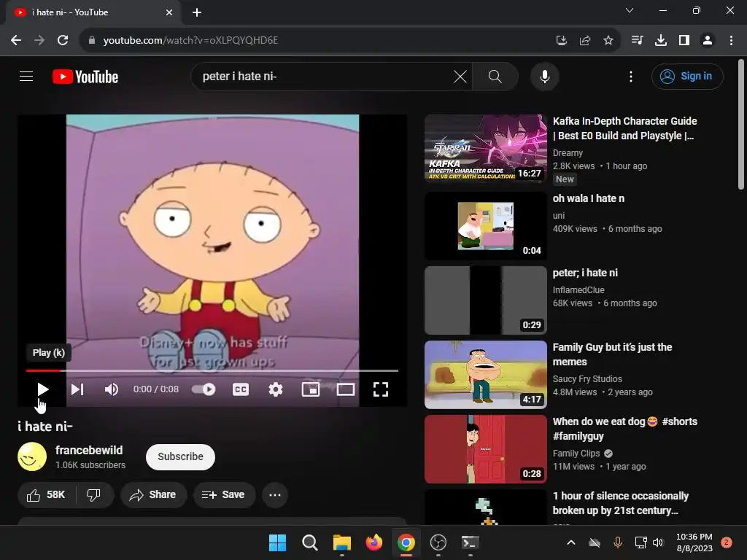Open the francebewild channel name link
Screen dimensions: 747x560
[x=88, y=450]
